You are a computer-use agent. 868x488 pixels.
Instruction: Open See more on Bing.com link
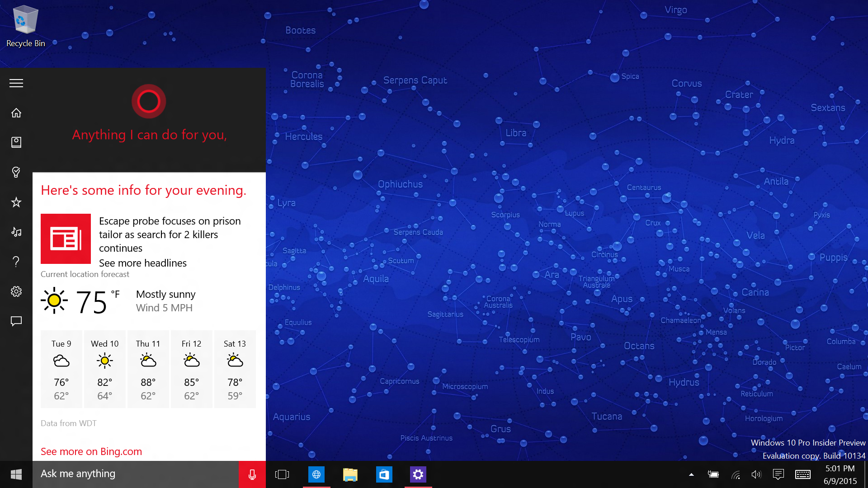coord(91,451)
